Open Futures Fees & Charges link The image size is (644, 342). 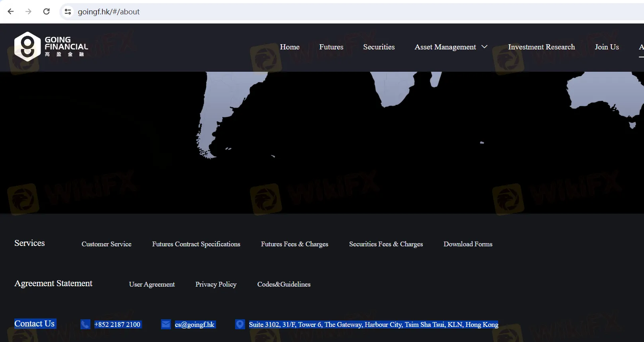pyautogui.click(x=295, y=244)
